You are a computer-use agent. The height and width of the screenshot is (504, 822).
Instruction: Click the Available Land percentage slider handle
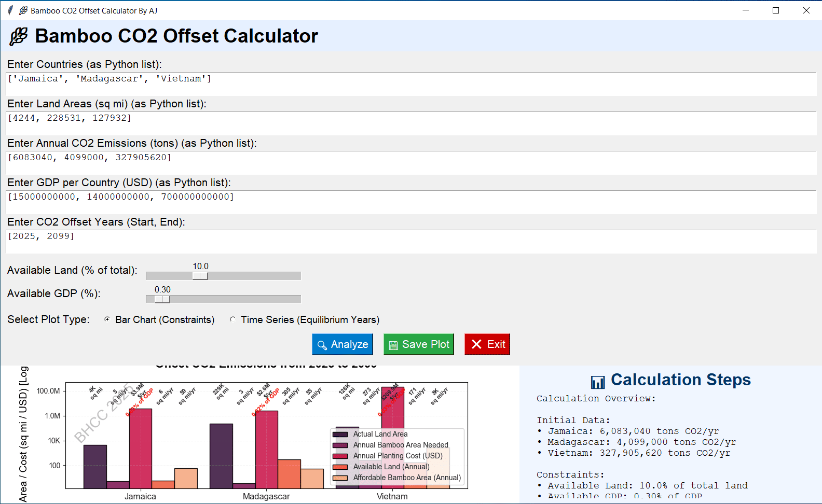coord(200,276)
